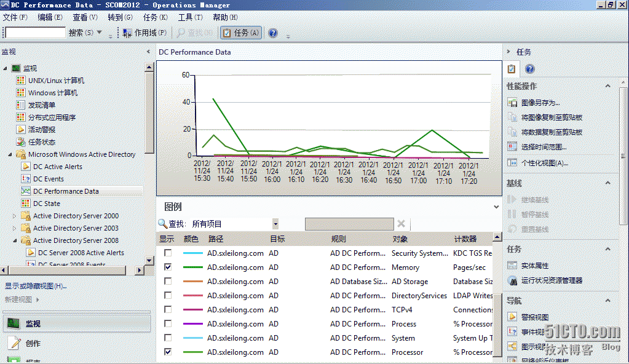
Task: Open the 转到(G) menu
Action: click(x=121, y=17)
